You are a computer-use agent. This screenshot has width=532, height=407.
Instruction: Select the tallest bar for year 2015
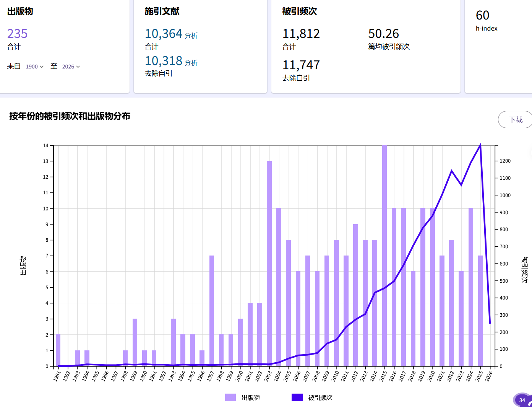coord(384,256)
